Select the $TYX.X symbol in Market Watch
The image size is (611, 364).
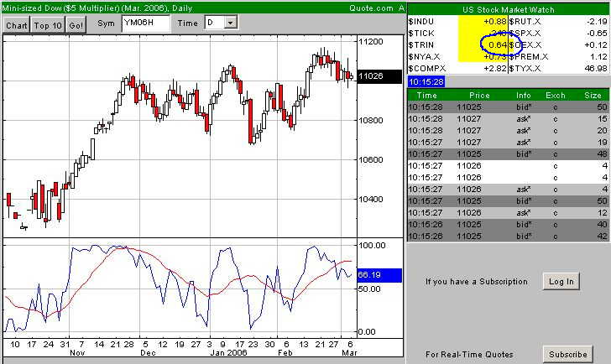pyautogui.click(x=525, y=69)
